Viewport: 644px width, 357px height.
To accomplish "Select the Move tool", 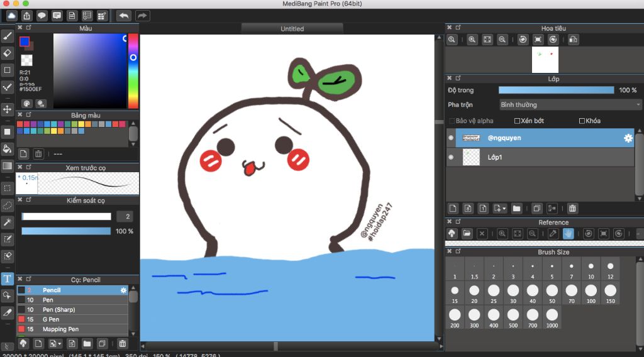I will pos(7,109).
